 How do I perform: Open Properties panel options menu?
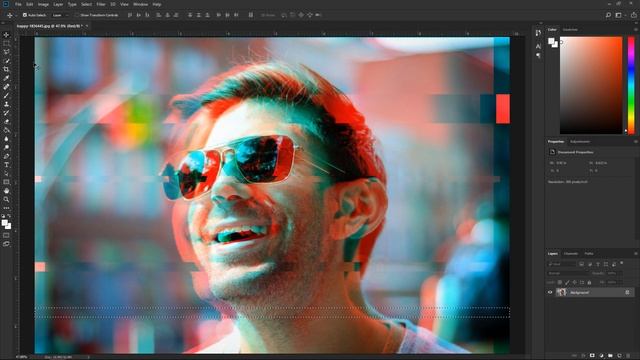click(x=636, y=142)
